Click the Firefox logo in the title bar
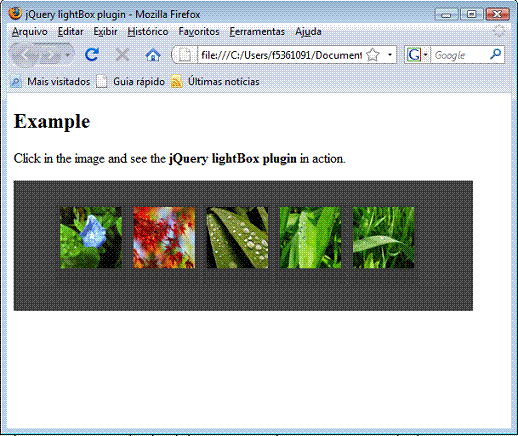The width and height of the screenshot is (518, 436). coord(15,13)
